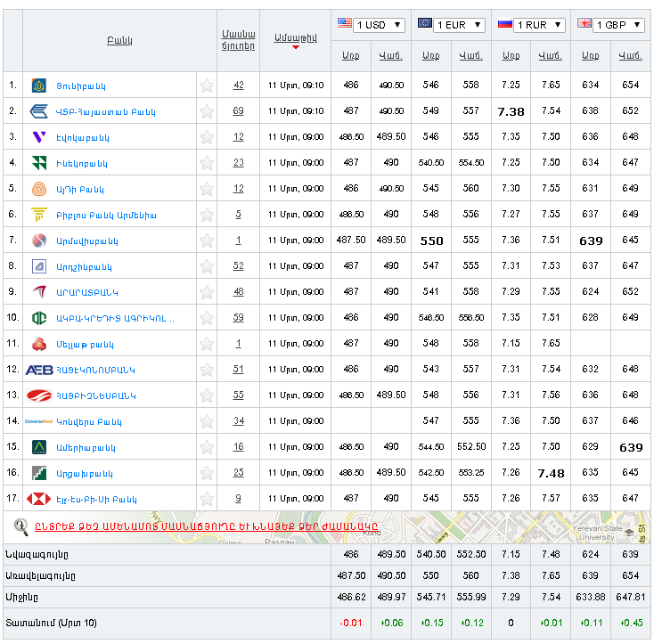Click the red nearest-branch banner link

pyautogui.click(x=207, y=527)
